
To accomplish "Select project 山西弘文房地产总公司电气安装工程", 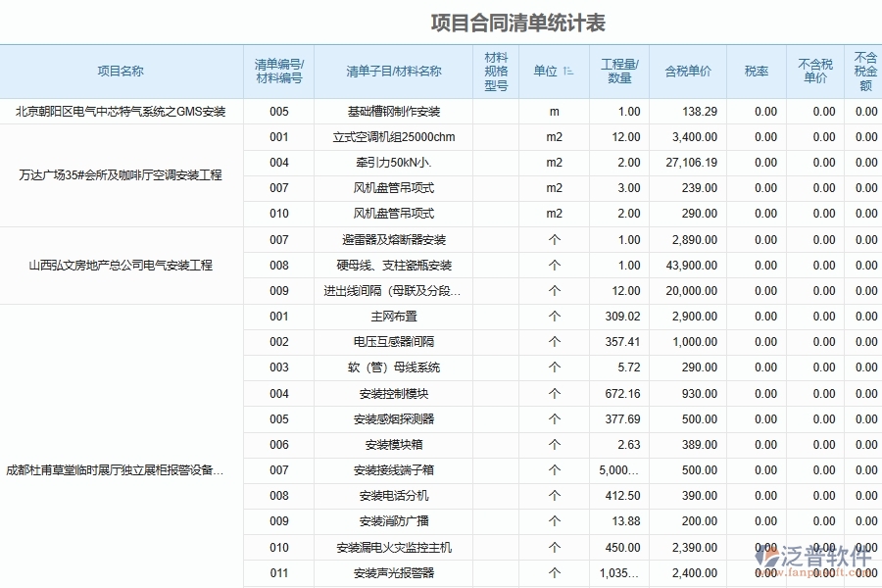I will pyautogui.click(x=121, y=265).
